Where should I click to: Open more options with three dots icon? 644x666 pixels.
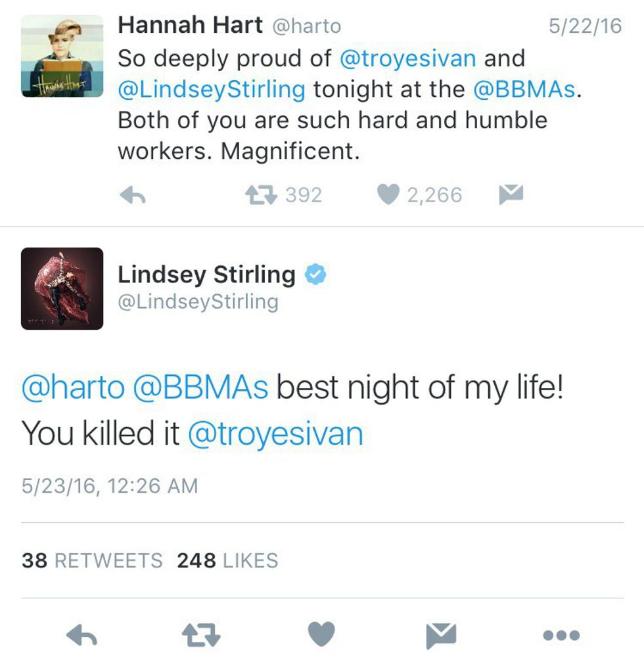pyautogui.click(x=562, y=635)
